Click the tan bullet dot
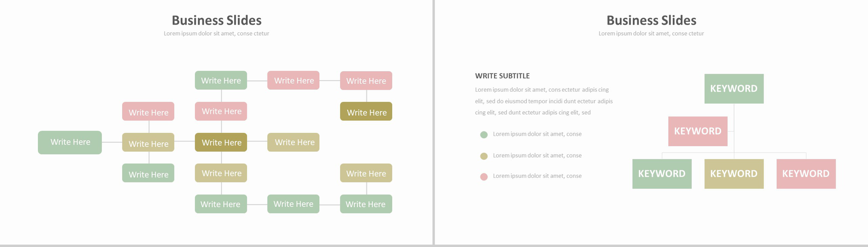Viewport: 868px width, 247px height. 484,156
